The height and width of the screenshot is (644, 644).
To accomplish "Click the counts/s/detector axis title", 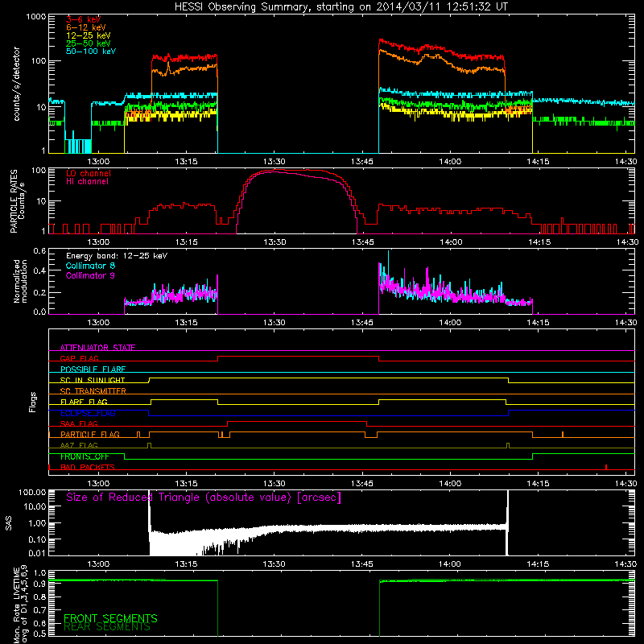I will pos(16,84).
